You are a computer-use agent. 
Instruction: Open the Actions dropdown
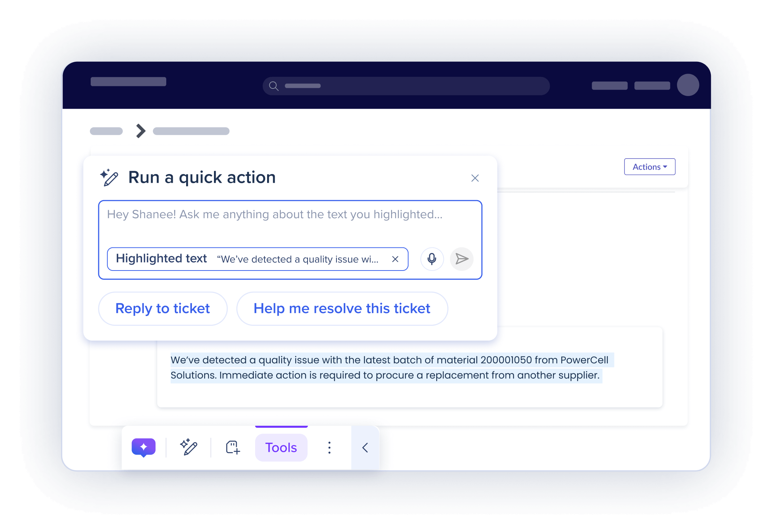(649, 166)
